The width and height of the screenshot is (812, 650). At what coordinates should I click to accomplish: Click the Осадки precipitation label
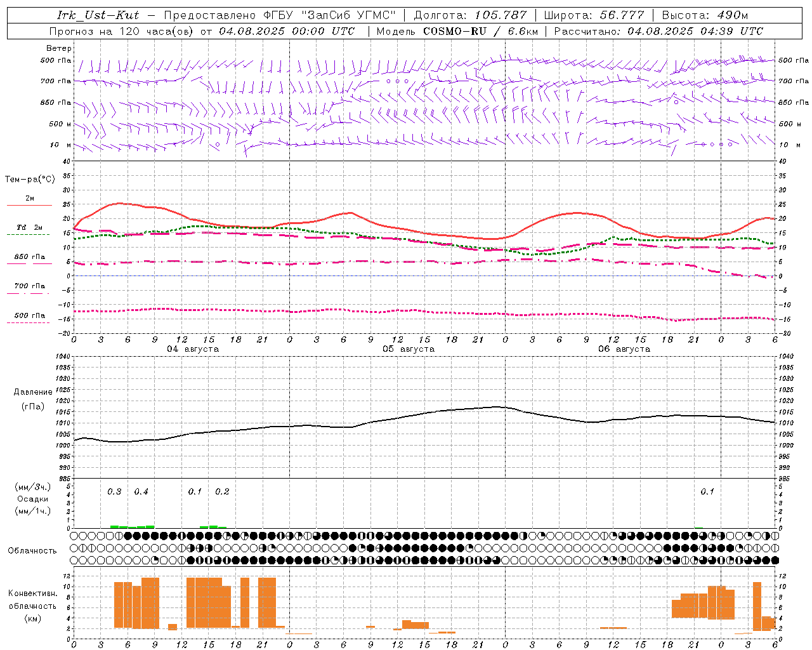pyautogui.click(x=32, y=499)
